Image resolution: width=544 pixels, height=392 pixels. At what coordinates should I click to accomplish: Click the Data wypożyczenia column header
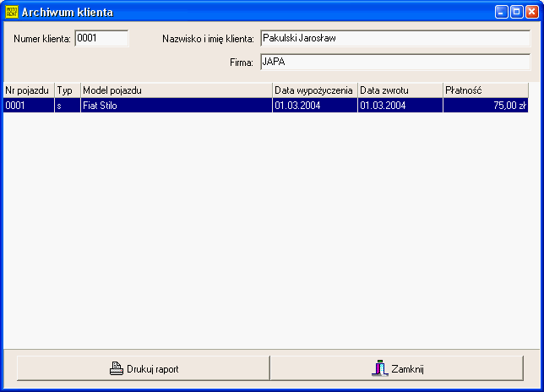pyautogui.click(x=314, y=90)
